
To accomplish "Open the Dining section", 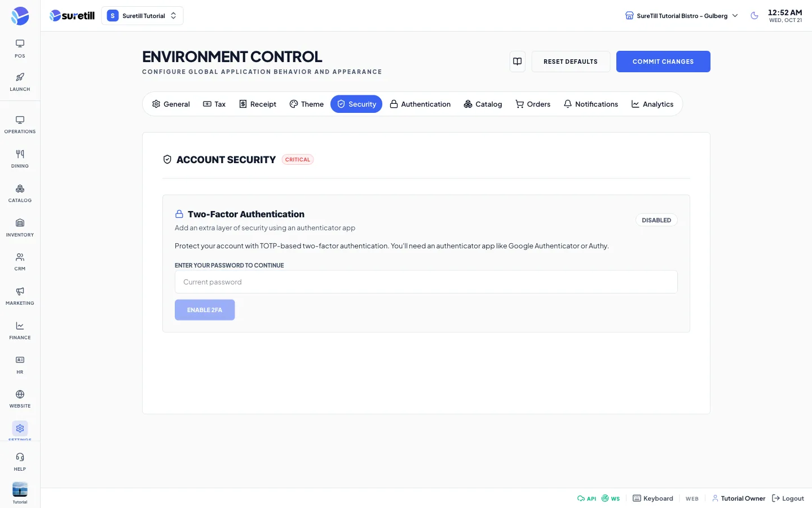I will tap(20, 159).
